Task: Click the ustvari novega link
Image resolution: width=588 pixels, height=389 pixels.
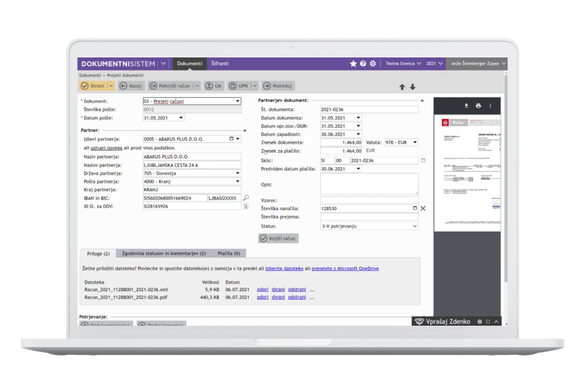Action: 106,148
